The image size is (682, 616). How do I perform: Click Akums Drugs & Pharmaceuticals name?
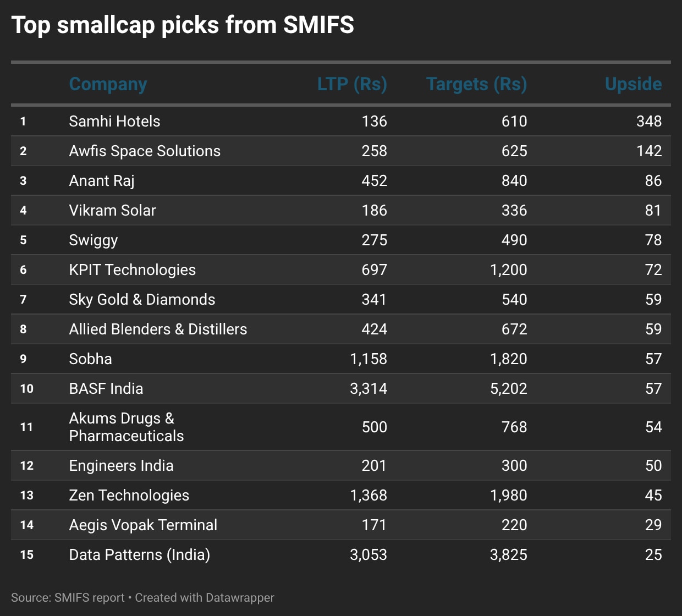tap(126, 427)
